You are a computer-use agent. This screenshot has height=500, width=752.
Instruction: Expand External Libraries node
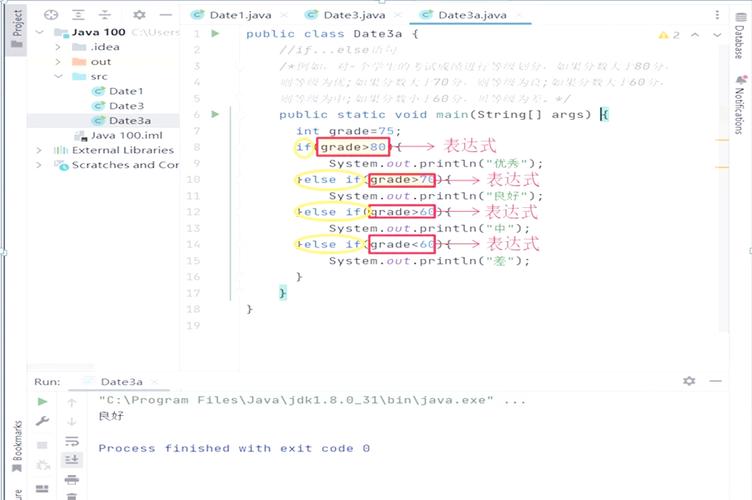coord(39,150)
